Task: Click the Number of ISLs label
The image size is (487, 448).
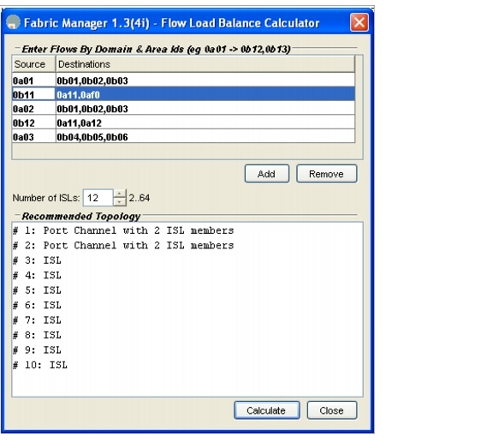Action: point(46,198)
